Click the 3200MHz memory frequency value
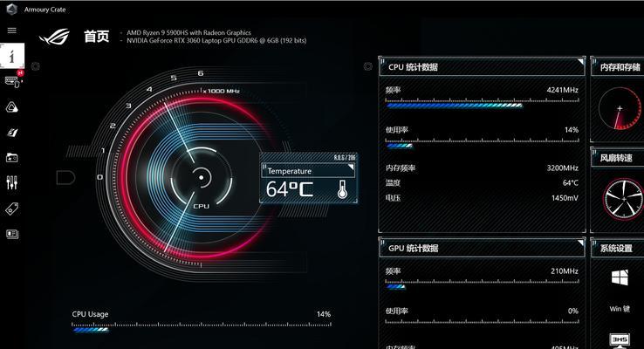This screenshot has width=644, height=349. point(562,168)
